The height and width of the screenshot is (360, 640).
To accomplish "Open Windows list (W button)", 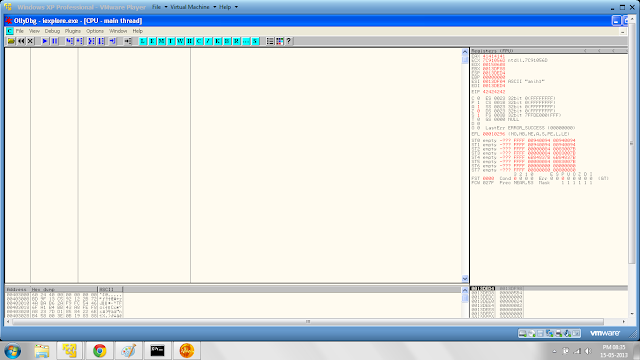I will click(x=180, y=41).
